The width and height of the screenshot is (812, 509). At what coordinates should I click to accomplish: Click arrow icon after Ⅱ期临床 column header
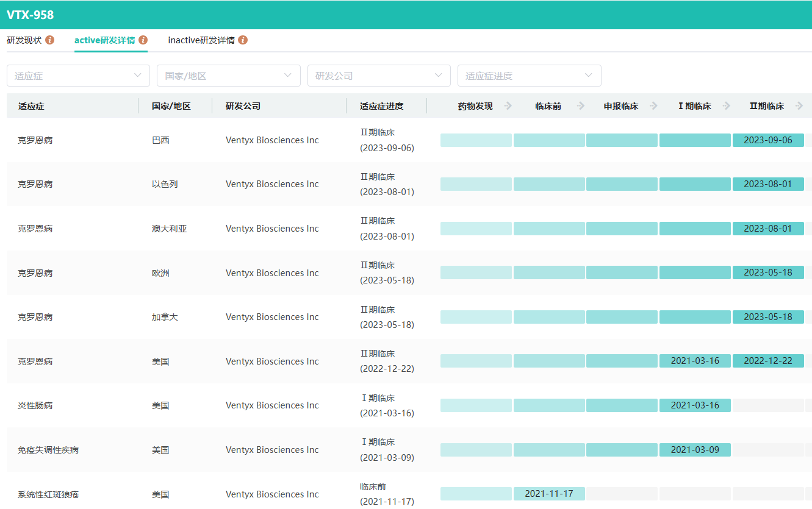click(799, 106)
